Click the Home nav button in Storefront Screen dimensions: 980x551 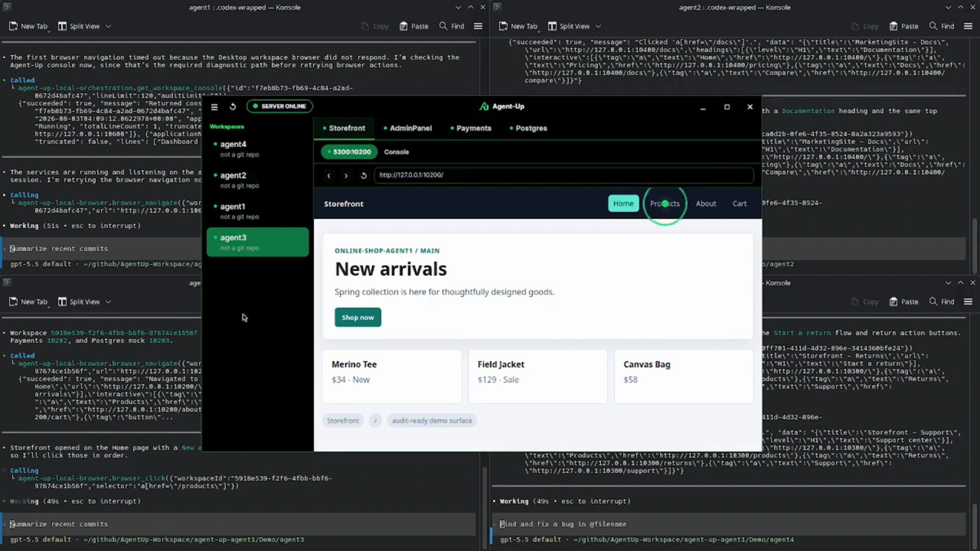click(x=623, y=204)
